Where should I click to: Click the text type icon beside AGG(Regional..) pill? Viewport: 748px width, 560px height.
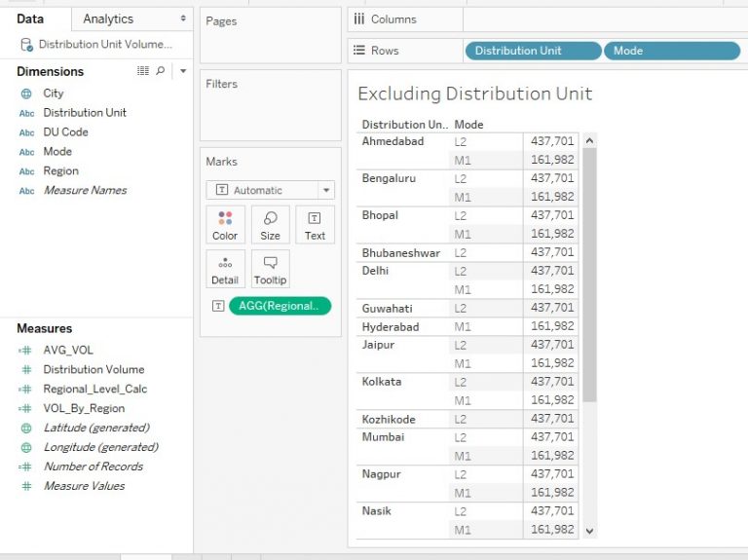click(x=218, y=306)
